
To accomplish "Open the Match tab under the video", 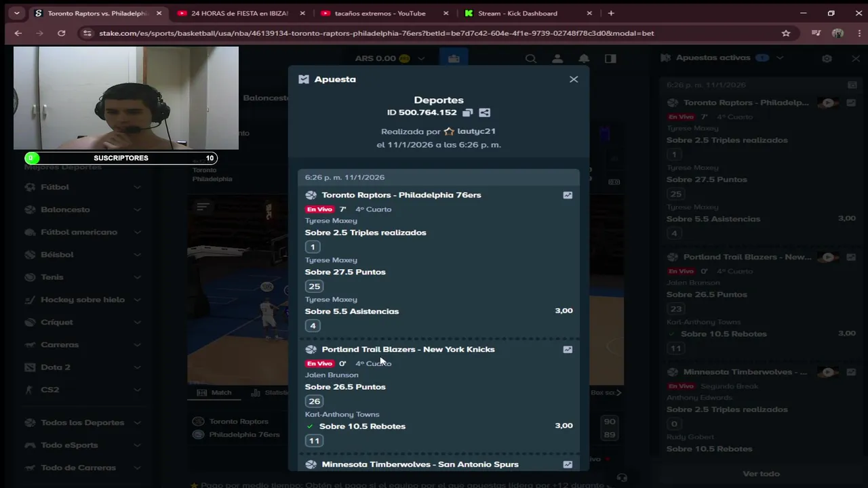I will [x=214, y=392].
